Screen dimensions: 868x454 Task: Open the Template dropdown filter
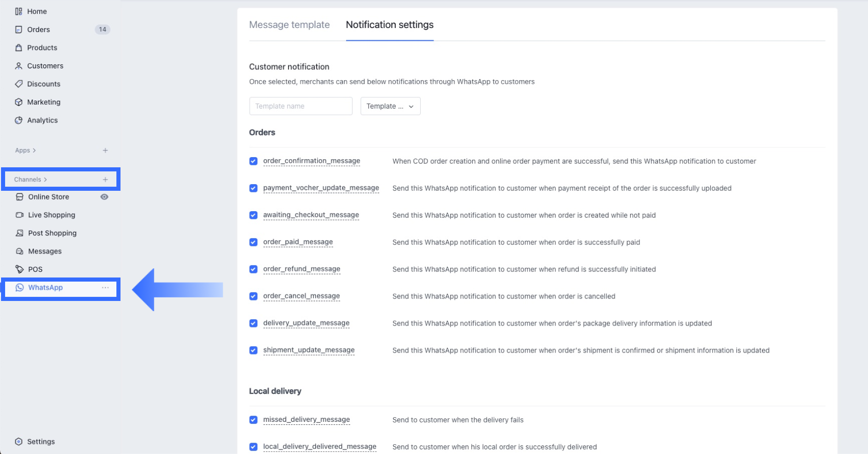coord(390,106)
